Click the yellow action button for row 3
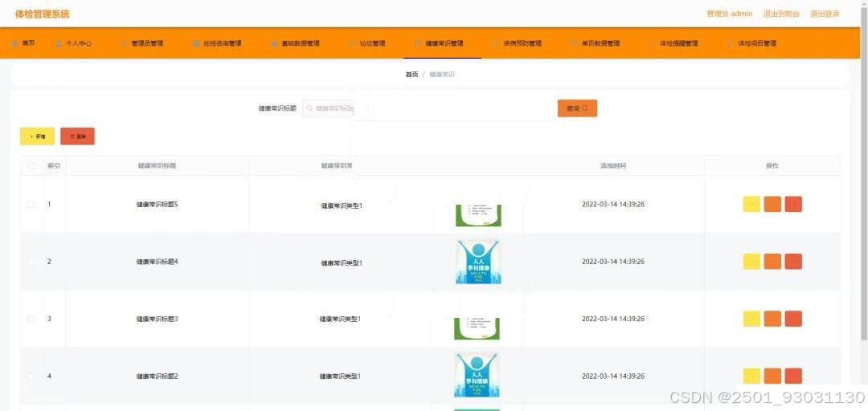The width and height of the screenshot is (868, 411). click(x=751, y=319)
